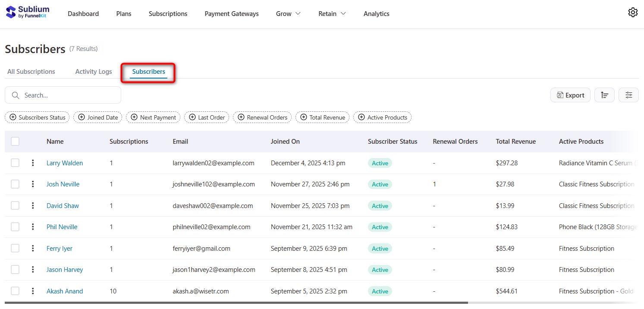Screen dimensions: 644x309
Task: Click the plus icon on Joined Date filter
Action: 81,117
